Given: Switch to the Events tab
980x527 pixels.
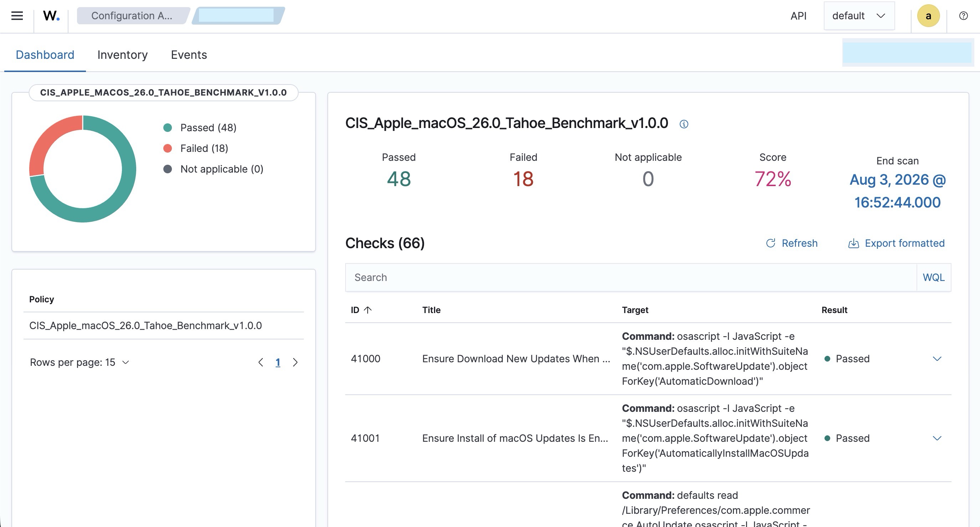Looking at the screenshot, I should pos(189,55).
